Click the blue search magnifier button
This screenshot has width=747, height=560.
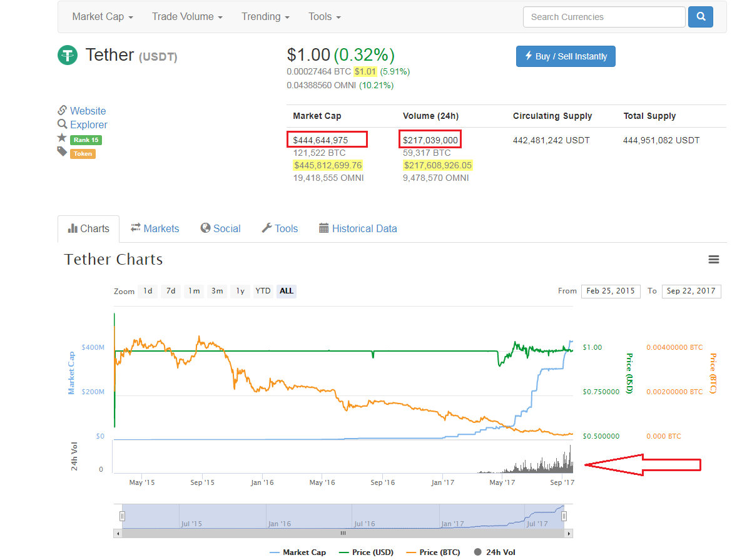pyautogui.click(x=700, y=17)
